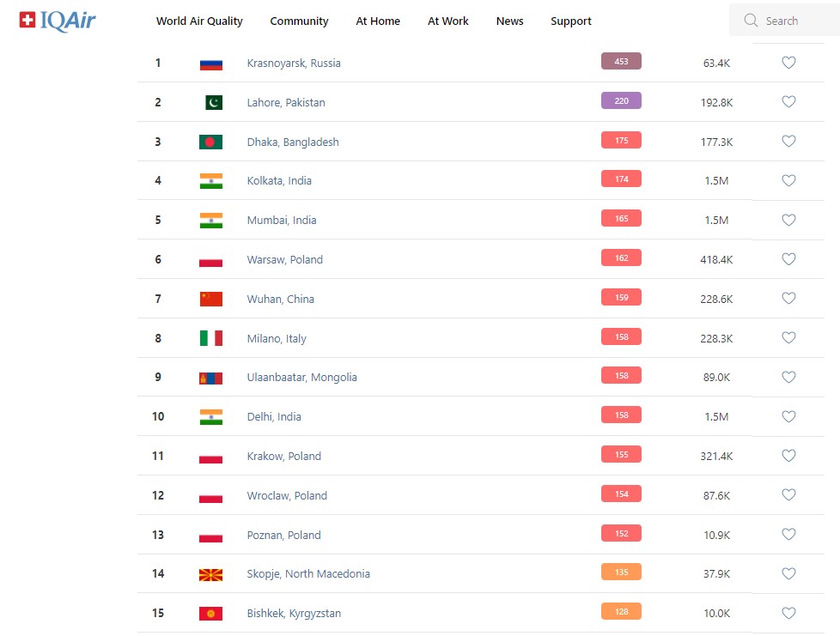Open the World Air Quality menu
Viewport: 840px width, 636px height.
pos(199,21)
